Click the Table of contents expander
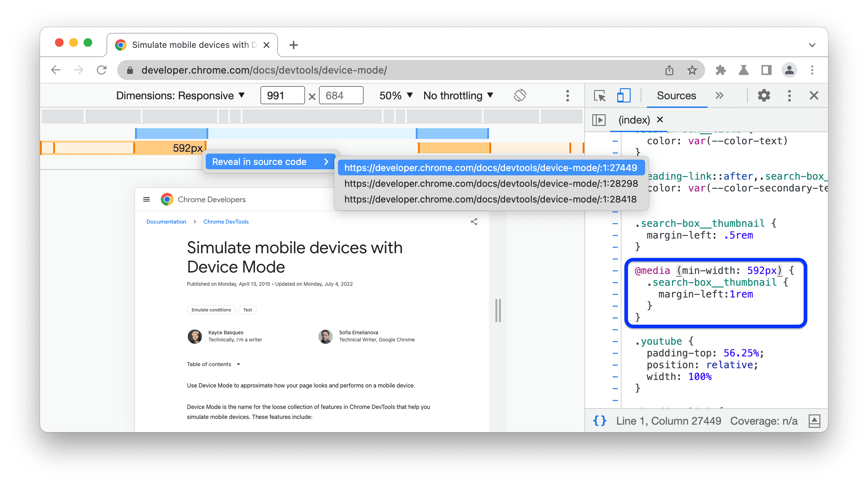This screenshot has width=868, height=485. coord(239,364)
